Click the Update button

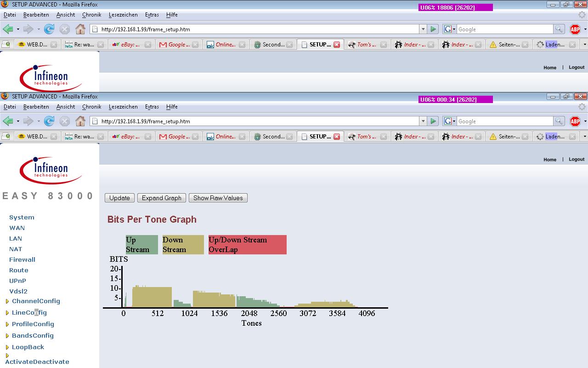[x=119, y=198]
